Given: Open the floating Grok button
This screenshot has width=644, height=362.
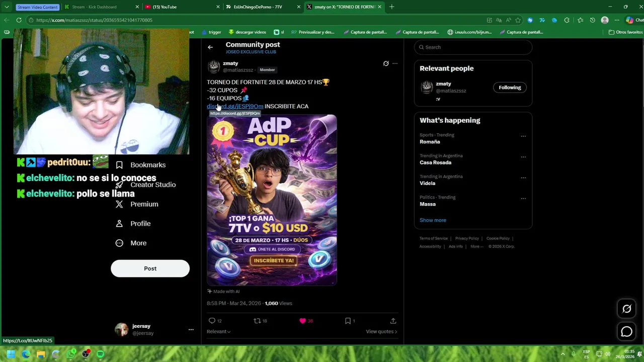Looking at the screenshot, I should [626, 309].
